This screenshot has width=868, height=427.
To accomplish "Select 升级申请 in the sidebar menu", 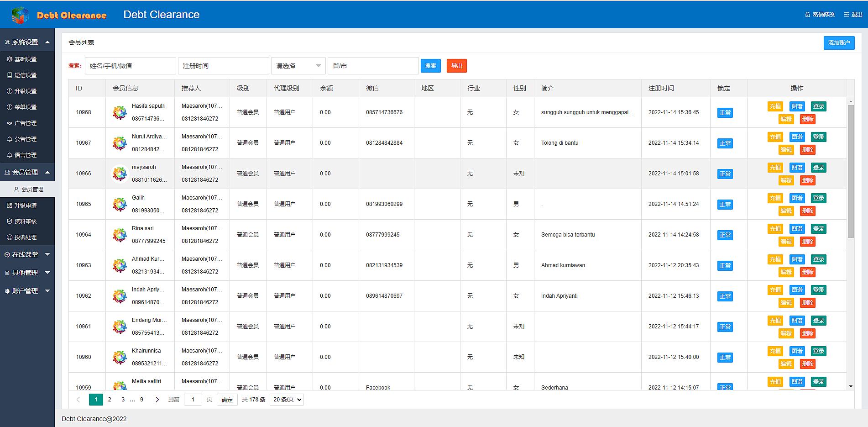I will tap(25, 206).
